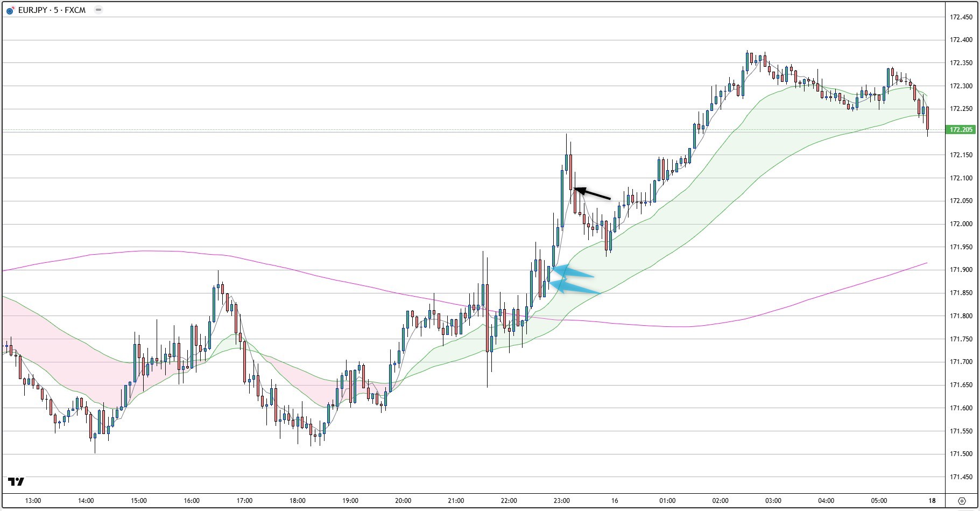Click the 20:00 time axis label
The height and width of the screenshot is (511, 980).
[x=403, y=501]
